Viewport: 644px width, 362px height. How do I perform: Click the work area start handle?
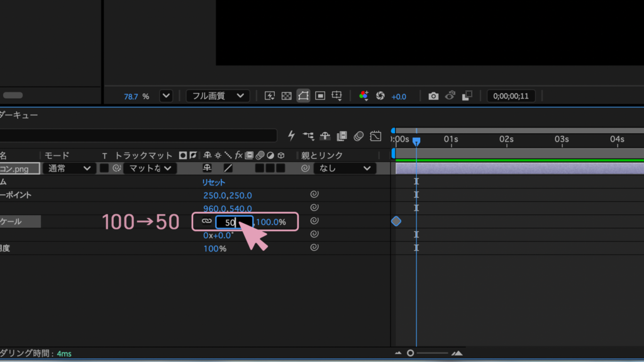click(394, 153)
